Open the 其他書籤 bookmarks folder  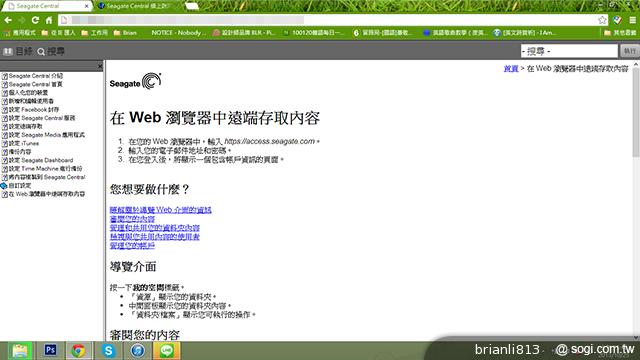pyautogui.click(x=620, y=33)
